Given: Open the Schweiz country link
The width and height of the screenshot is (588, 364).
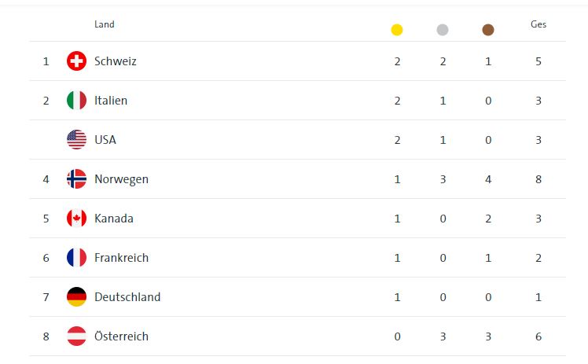Looking at the screenshot, I should tap(115, 61).
